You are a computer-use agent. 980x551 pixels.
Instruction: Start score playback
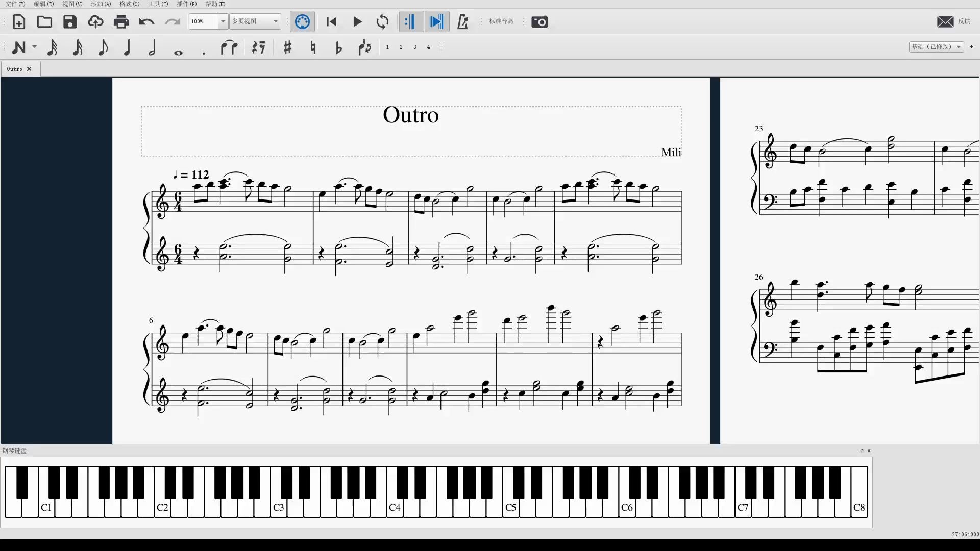(x=357, y=22)
